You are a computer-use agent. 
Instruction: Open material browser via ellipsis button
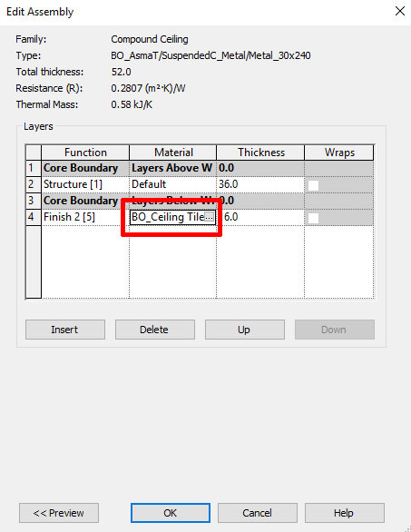click(210, 217)
